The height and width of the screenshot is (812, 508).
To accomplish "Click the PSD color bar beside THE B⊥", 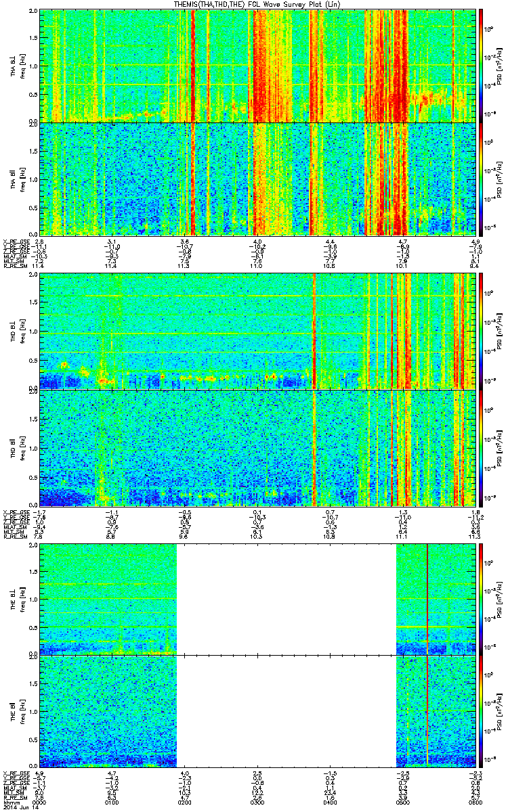I will click(x=482, y=599).
